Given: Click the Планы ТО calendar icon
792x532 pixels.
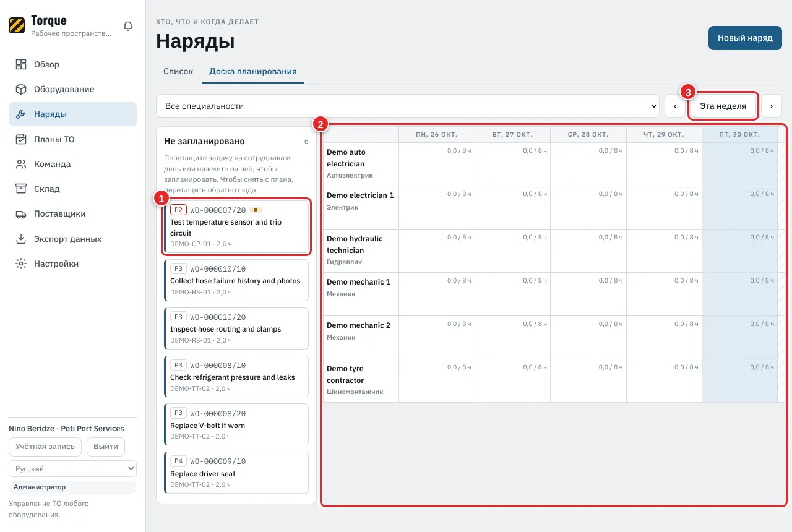Looking at the screenshot, I should (21, 139).
